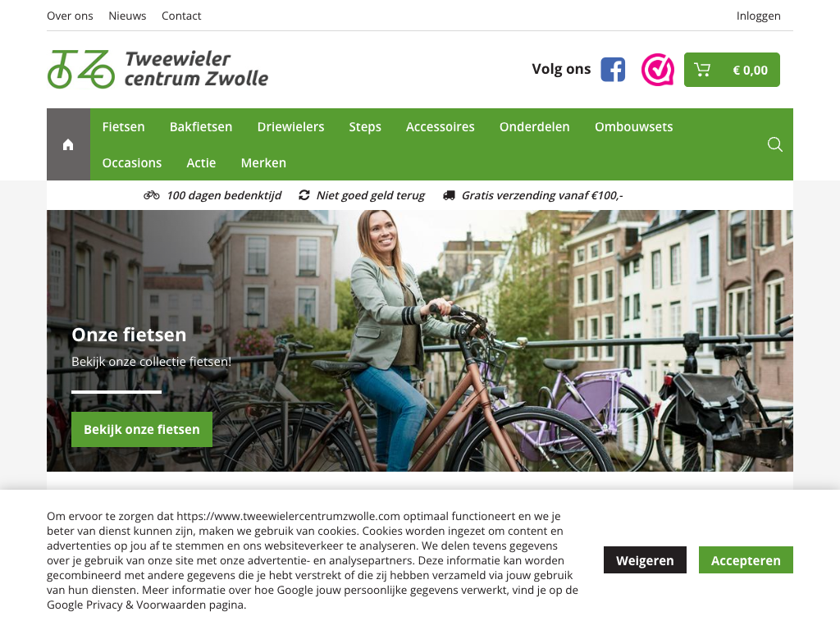Viewport: 840px width, 630px height.
Task: Select the Occasions menu item
Action: pyautogui.click(x=132, y=163)
